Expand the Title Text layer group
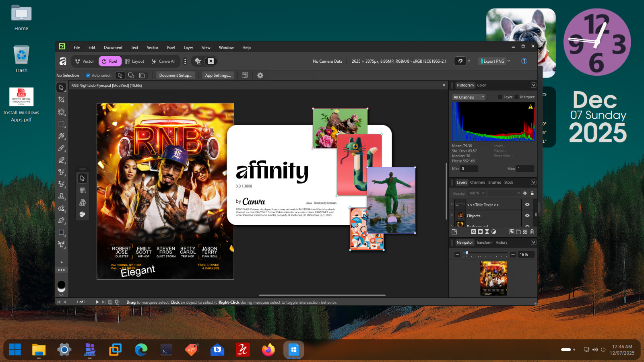Viewport: 644px width, 362px height. point(452,204)
